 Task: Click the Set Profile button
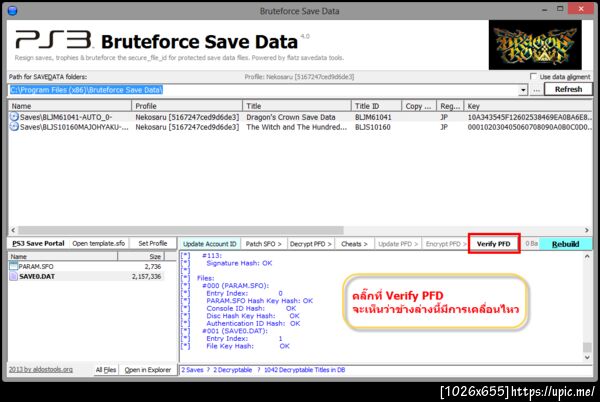click(x=153, y=243)
